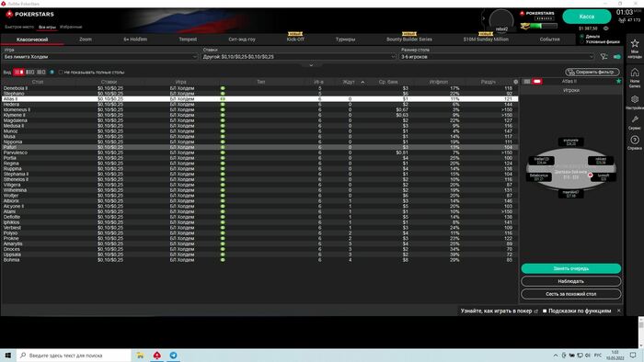
Task: Sort by the Table column header
Action: pos(38,82)
